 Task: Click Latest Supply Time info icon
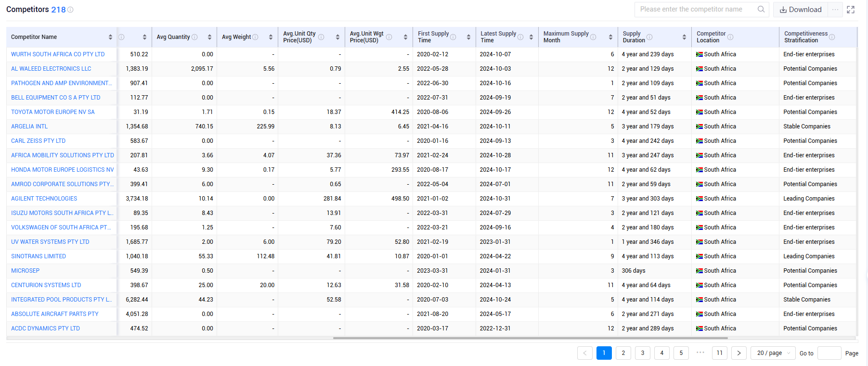520,37
